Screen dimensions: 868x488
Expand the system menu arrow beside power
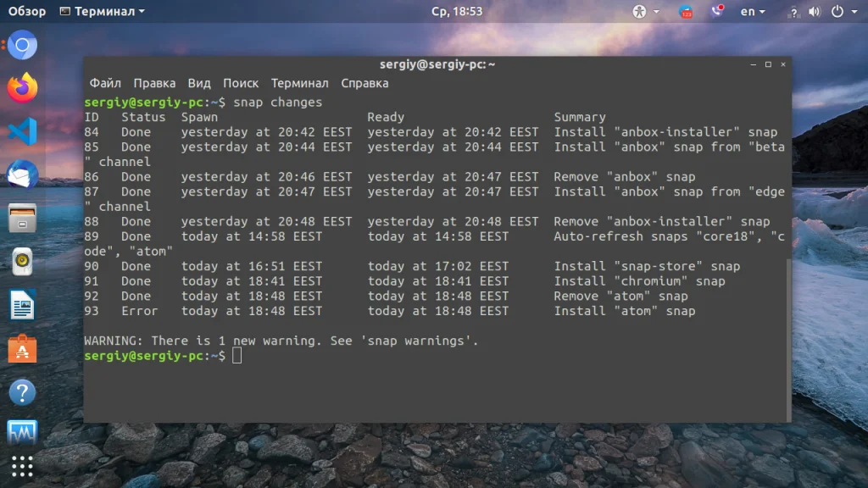point(854,12)
